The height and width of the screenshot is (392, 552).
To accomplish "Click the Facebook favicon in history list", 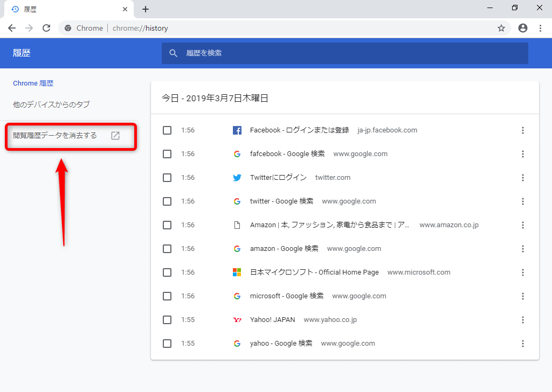I will point(237,130).
